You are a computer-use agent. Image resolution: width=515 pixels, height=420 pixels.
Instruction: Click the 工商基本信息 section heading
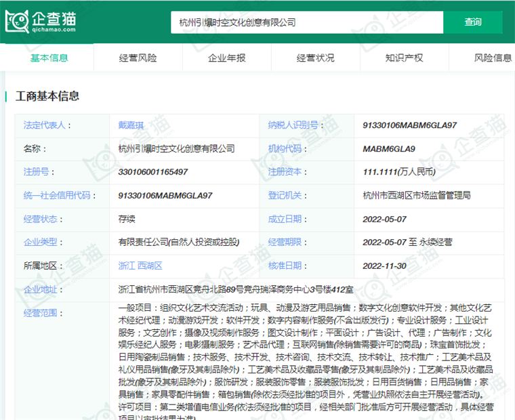(x=47, y=96)
